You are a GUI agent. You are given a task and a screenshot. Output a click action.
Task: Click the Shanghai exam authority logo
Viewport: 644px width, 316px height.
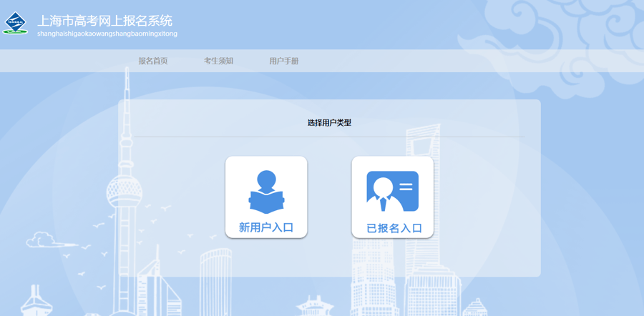[x=15, y=23]
